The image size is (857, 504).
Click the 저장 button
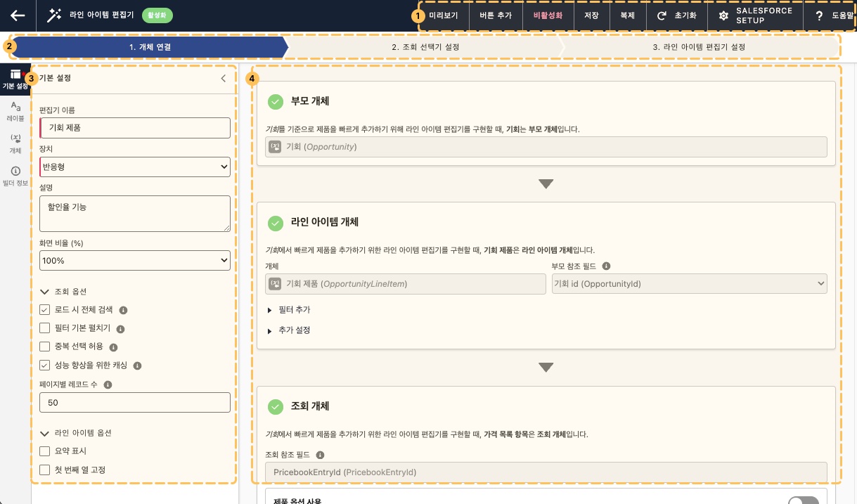pyautogui.click(x=591, y=15)
